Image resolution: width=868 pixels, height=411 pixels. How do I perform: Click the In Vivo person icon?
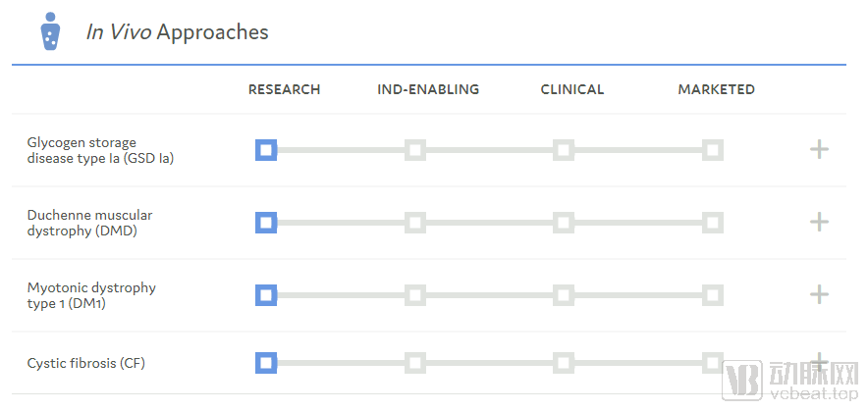(x=50, y=31)
